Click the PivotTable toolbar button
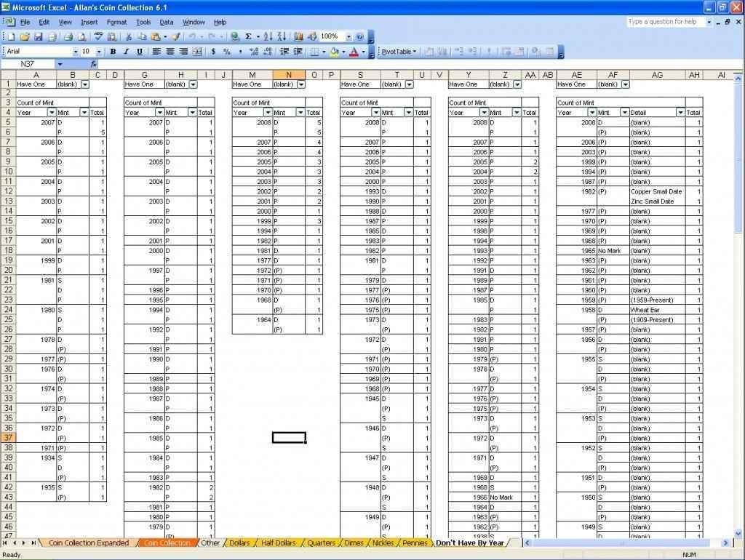This screenshot has height=560, width=745. pos(399,52)
